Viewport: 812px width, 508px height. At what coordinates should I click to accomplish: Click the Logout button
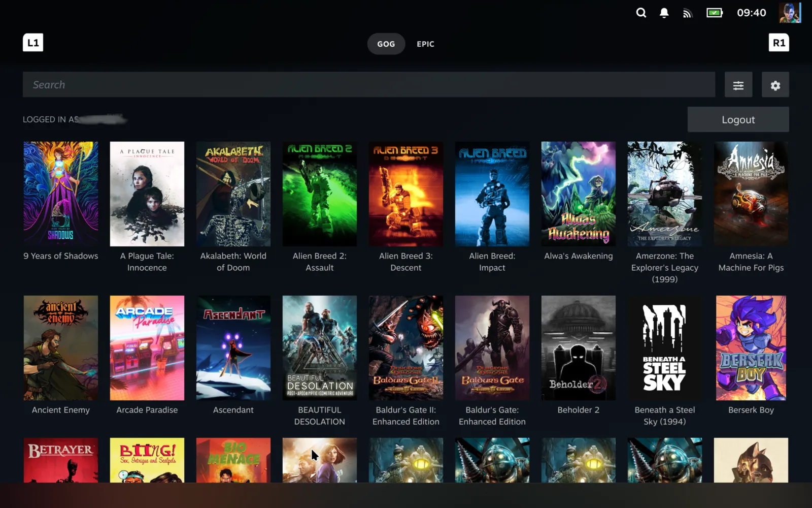tap(738, 119)
